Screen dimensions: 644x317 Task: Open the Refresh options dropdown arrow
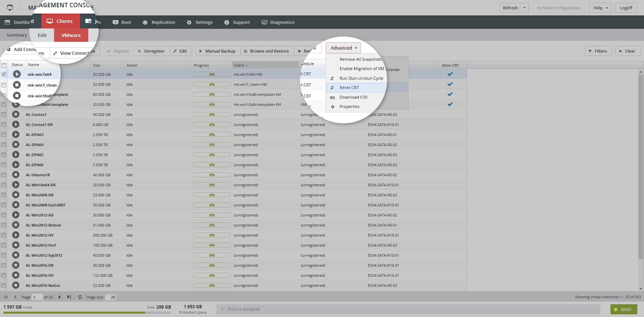(x=525, y=8)
